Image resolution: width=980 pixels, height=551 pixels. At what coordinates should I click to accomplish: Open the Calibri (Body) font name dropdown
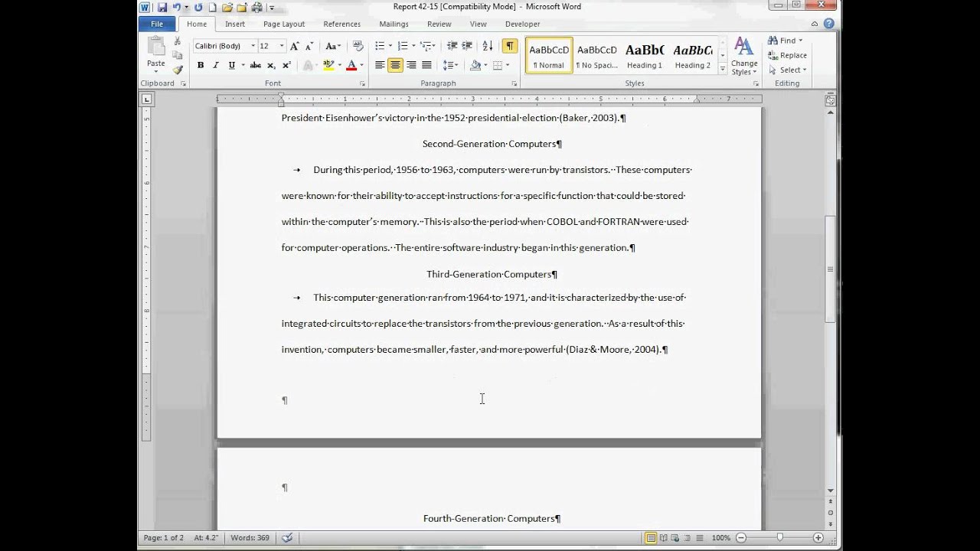coord(253,46)
